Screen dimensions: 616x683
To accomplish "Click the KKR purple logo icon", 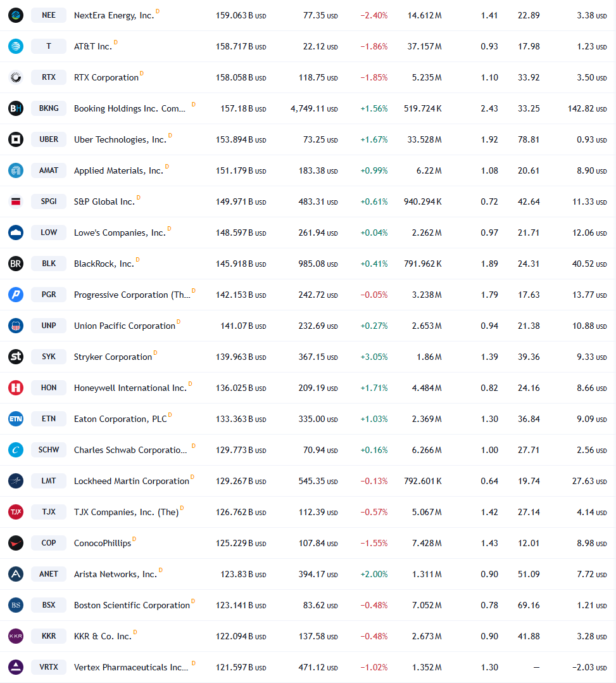I will 16,636.
